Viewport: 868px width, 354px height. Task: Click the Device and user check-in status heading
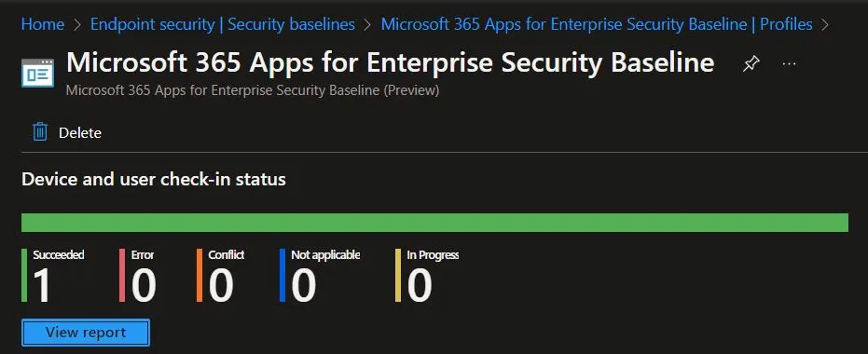tap(153, 179)
